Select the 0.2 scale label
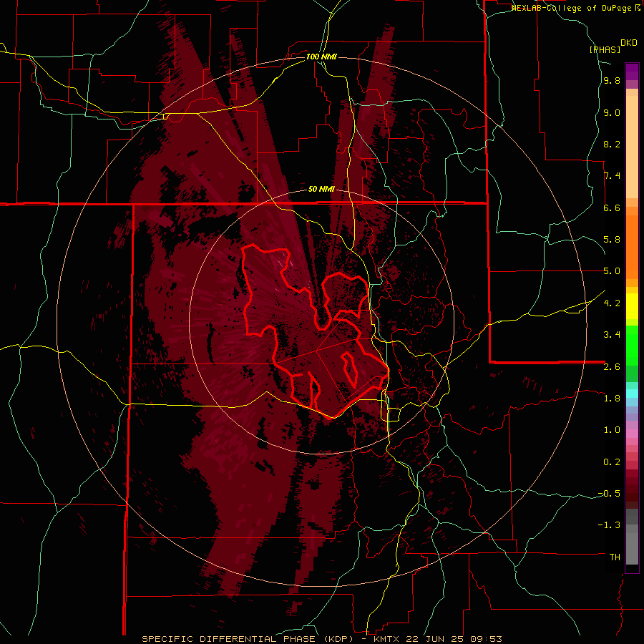This screenshot has height=644, width=644. click(612, 462)
